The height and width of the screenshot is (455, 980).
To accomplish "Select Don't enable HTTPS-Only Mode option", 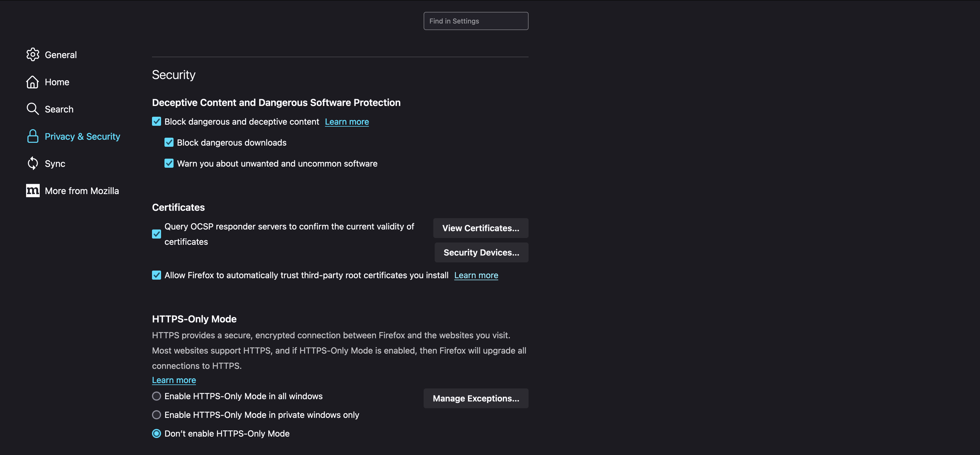I will (156, 433).
